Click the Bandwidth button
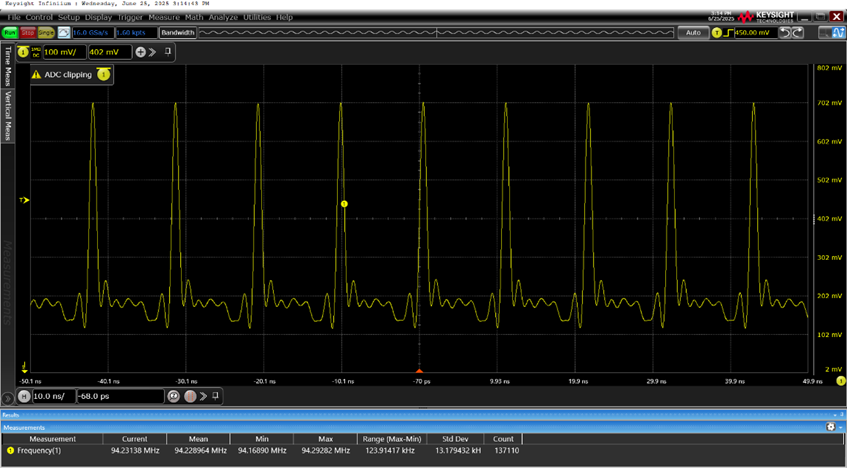Viewport: 847px width, 468px height. (178, 33)
